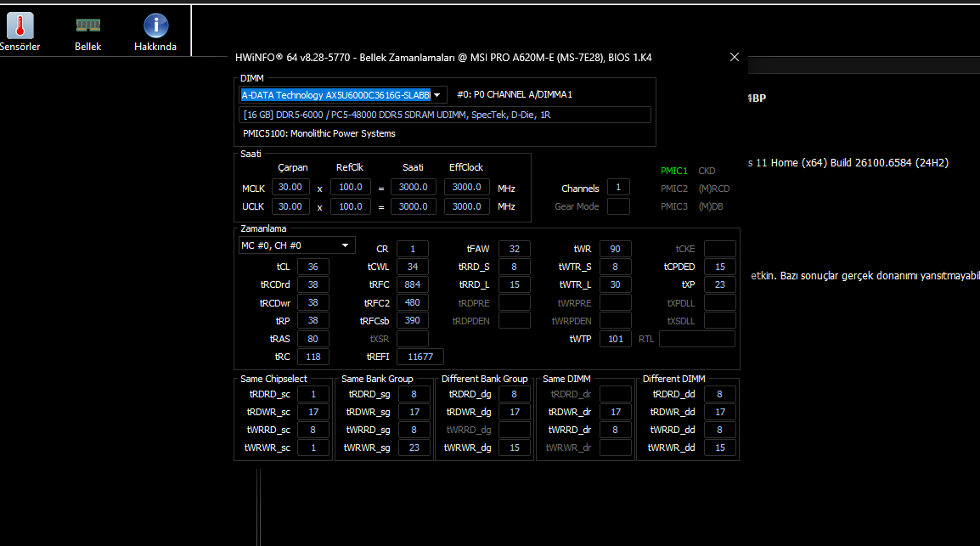Click the UCLK Saati 3000.0 field
The width and height of the screenshot is (980, 546).
[413, 206]
